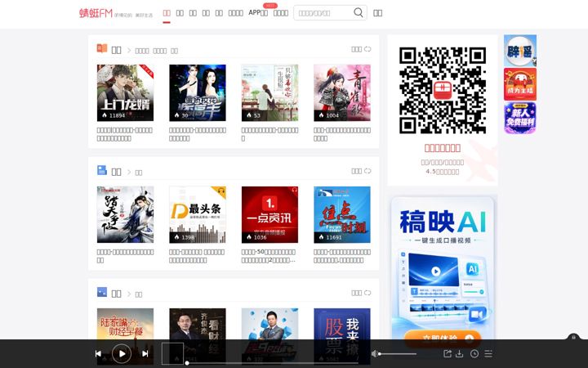Open the album cover showing 53 plays
Viewport: 588px width, 368px height.
click(270, 92)
